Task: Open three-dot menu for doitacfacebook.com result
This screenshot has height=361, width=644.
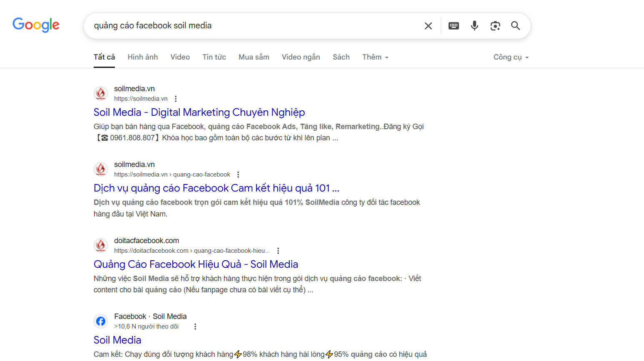Action: click(278, 251)
